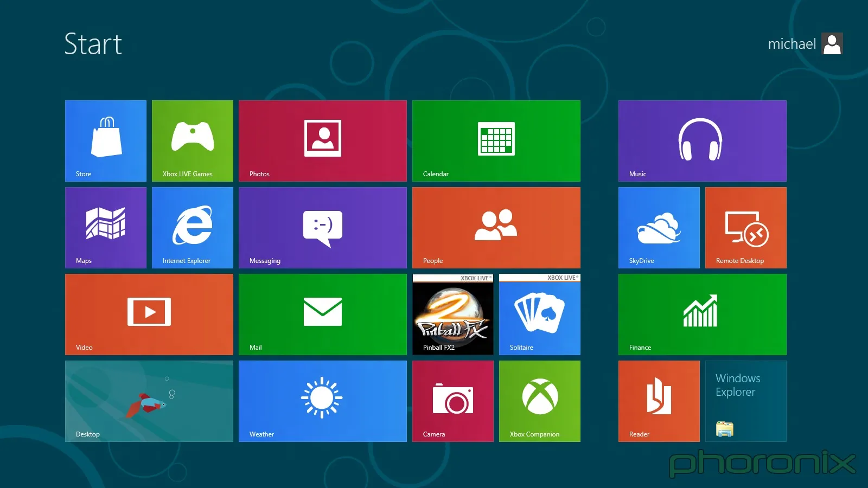This screenshot has height=488, width=868.
Task: Launch the Camera tile
Action: coord(453,401)
